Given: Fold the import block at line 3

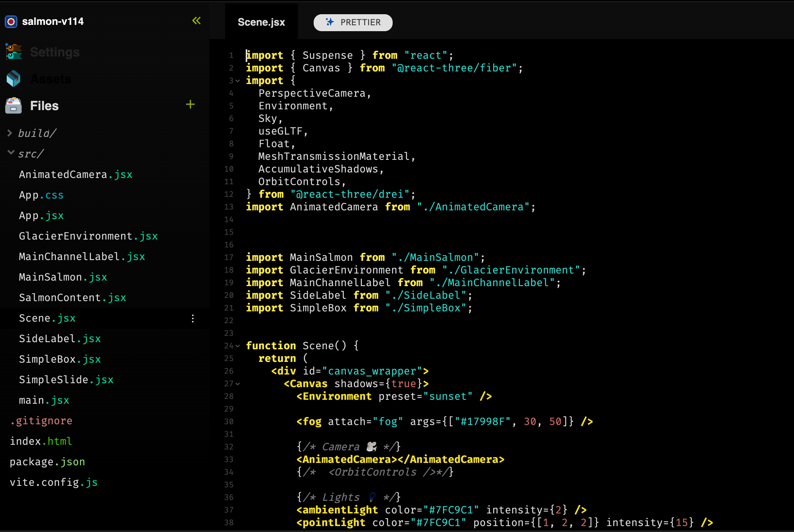Looking at the screenshot, I should point(238,81).
